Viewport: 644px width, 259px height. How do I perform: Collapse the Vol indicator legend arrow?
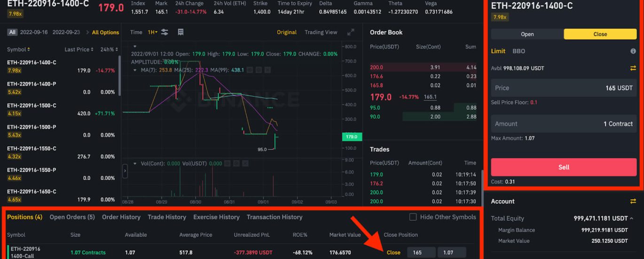click(x=135, y=163)
